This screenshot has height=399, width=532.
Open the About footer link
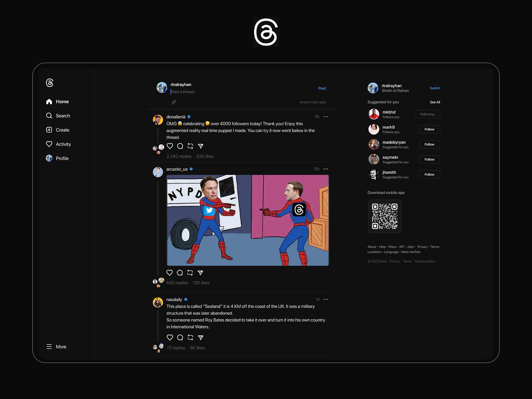(x=372, y=247)
